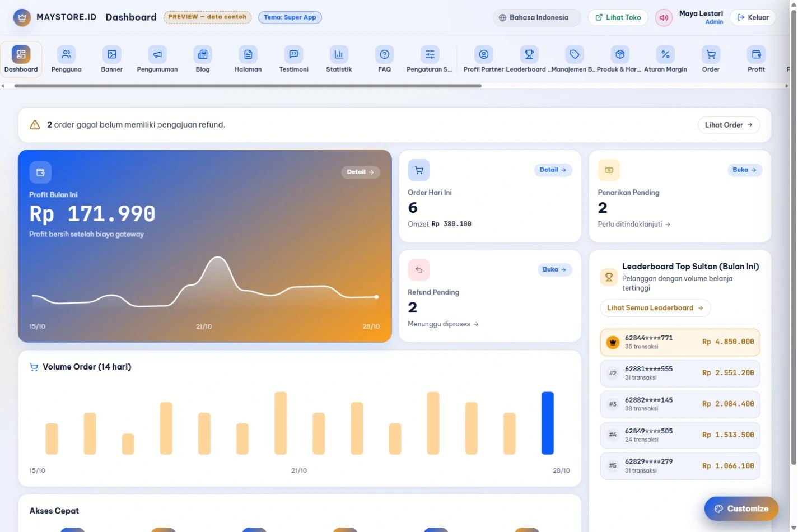This screenshot has height=532, width=798.
Task: Open the Profil Partner icon
Action: [484, 54]
